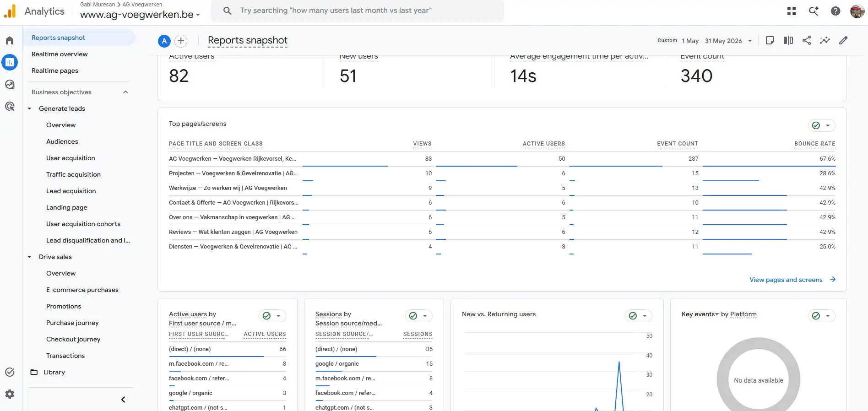Open the Sessions by source card status dropdown
Viewport: 868px width, 411px height.
tap(419, 316)
